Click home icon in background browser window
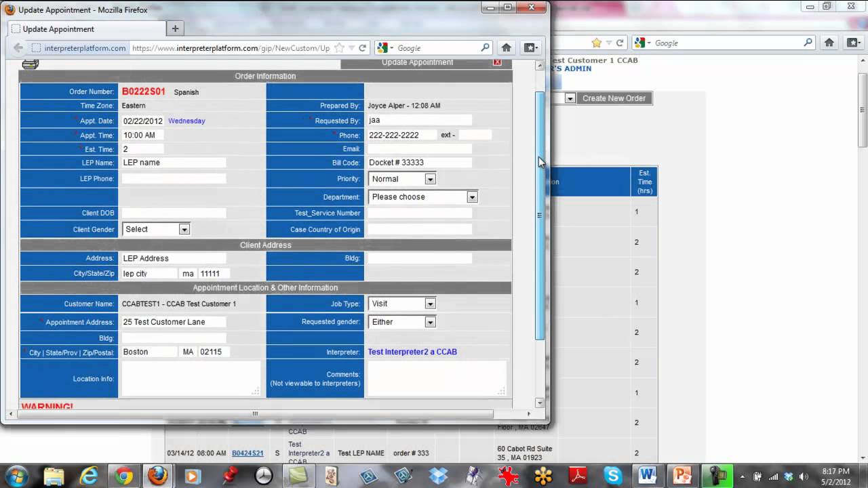Image resolution: width=868 pixels, height=488 pixels. [829, 43]
